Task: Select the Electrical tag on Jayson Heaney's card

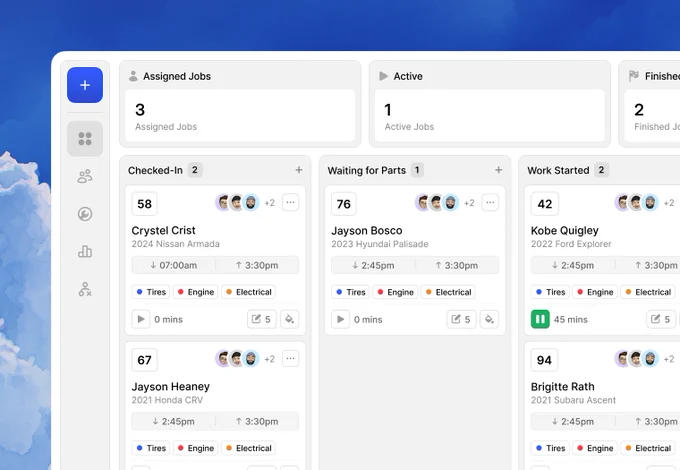Action: pos(248,448)
